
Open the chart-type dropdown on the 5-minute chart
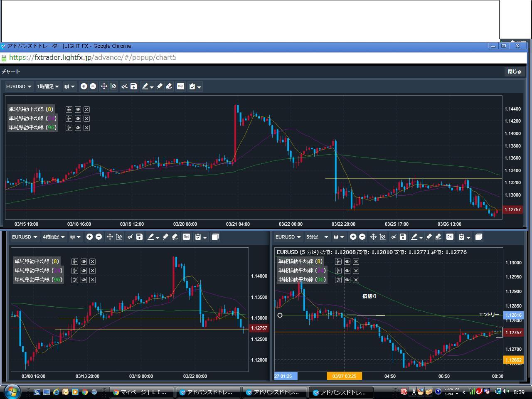point(339,237)
